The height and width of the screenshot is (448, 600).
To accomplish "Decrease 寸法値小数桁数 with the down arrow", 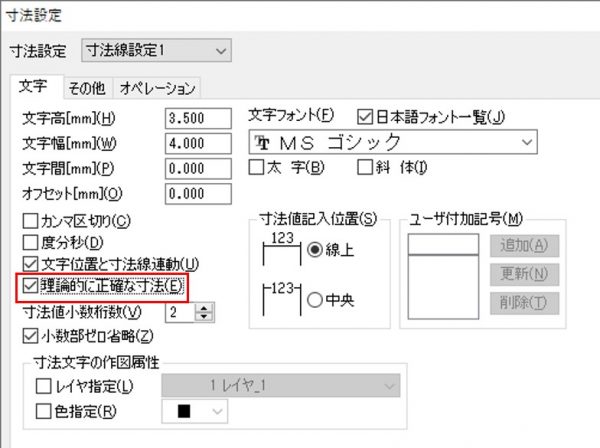I will point(204,317).
